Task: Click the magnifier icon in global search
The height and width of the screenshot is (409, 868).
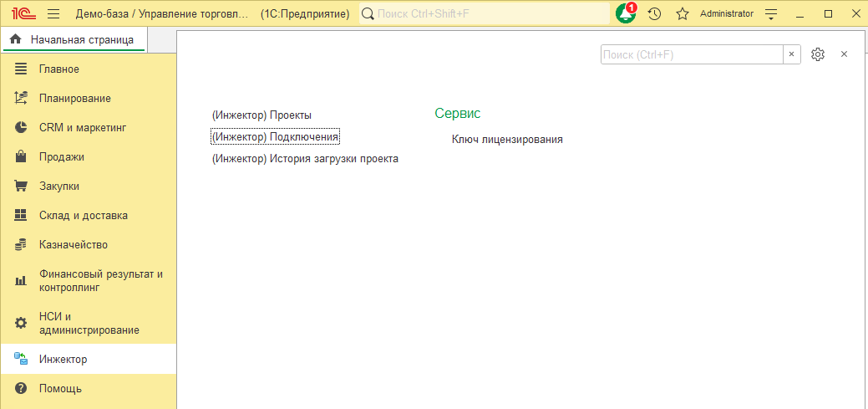Action: 368,14
